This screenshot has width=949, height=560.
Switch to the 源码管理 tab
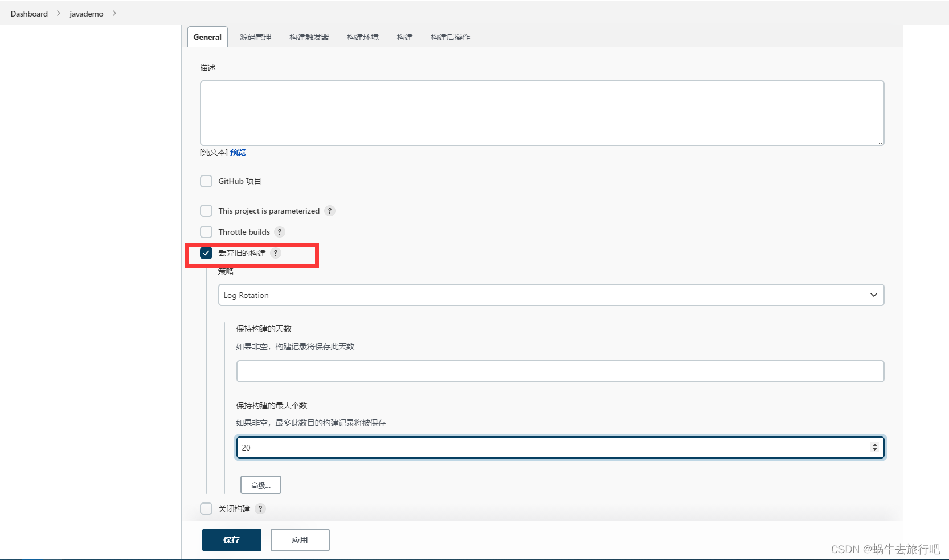pos(255,37)
